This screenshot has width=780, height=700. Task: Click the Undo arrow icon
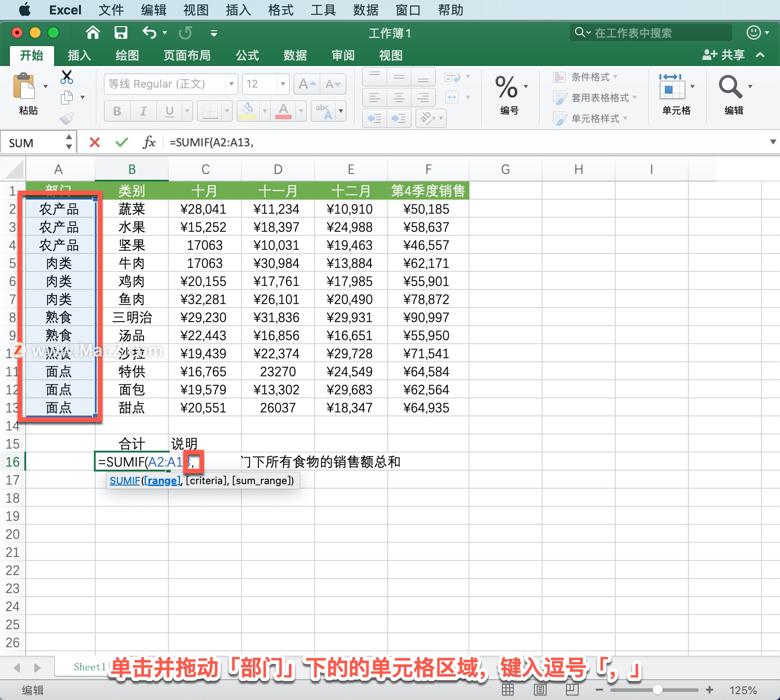click(149, 33)
